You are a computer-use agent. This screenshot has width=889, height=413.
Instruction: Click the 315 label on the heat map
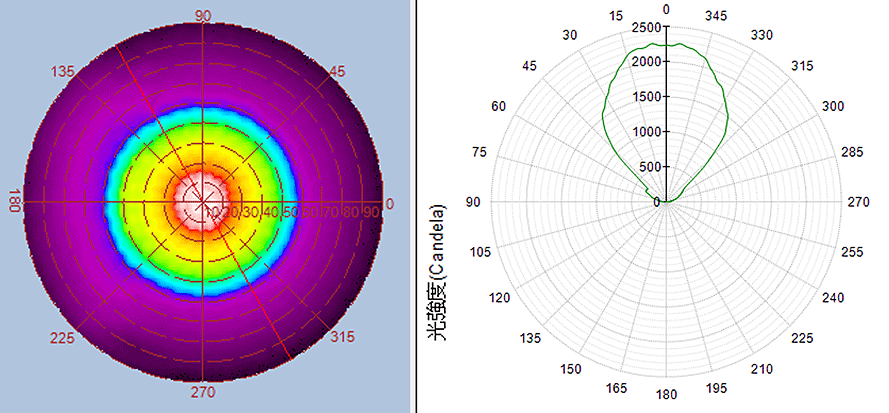(344, 337)
